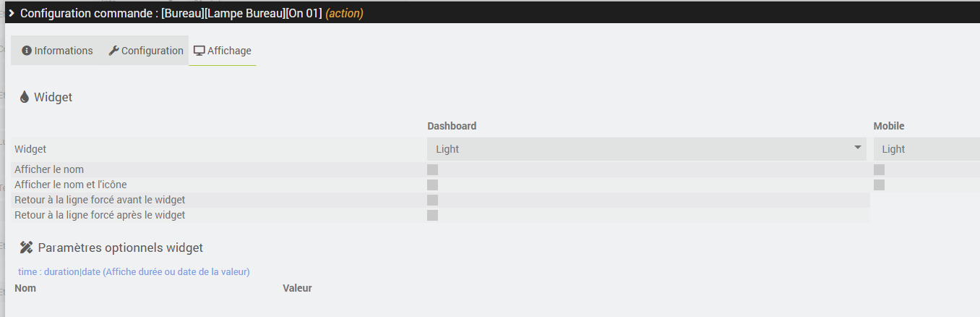Image resolution: width=980 pixels, height=317 pixels.
Task: Click the monitor icon on Affichage tab
Action: (199, 51)
